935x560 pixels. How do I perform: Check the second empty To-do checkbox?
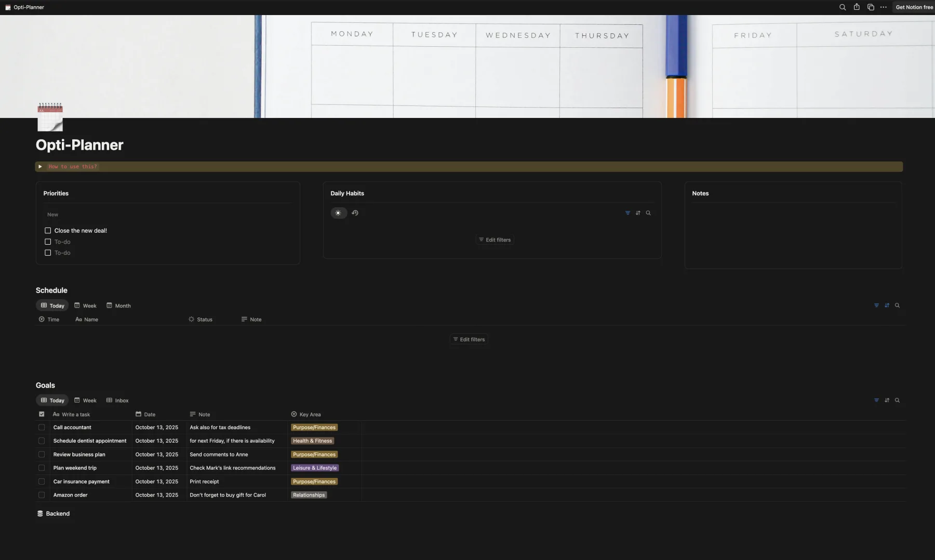click(x=48, y=252)
